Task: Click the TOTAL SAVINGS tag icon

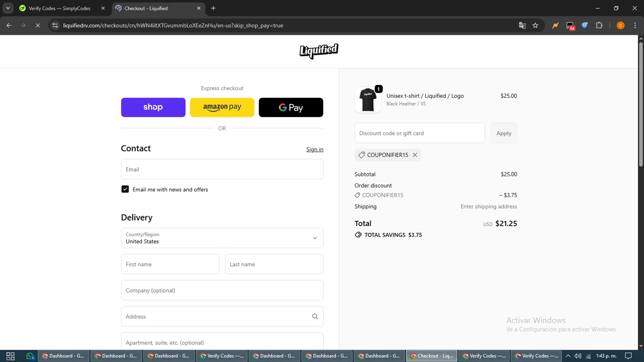Action: pos(358,235)
